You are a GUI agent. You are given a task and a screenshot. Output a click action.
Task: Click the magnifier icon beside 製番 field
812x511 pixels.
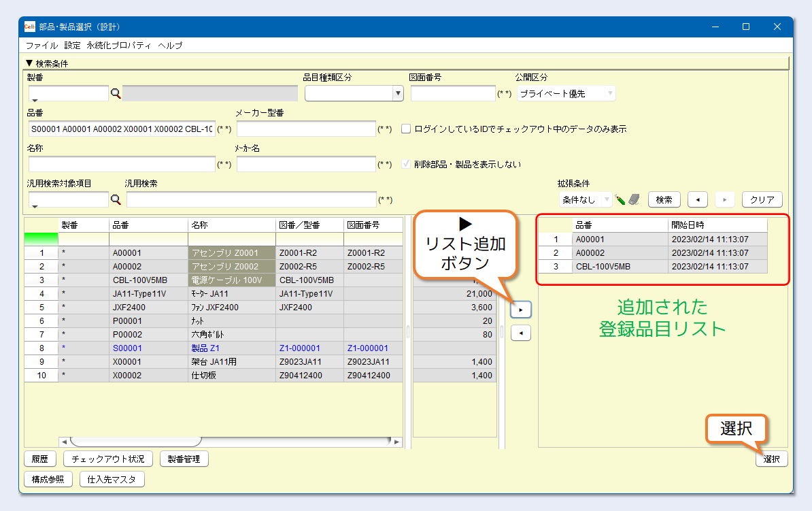pyautogui.click(x=116, y=94)
